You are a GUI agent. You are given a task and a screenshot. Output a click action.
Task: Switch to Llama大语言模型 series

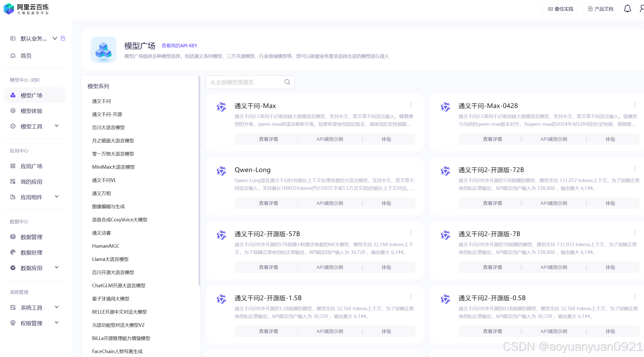pyautogui.click(x=110, y=259)
